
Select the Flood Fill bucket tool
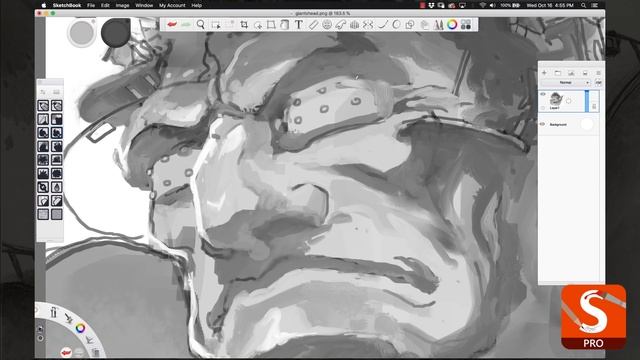tap(284, 24)
